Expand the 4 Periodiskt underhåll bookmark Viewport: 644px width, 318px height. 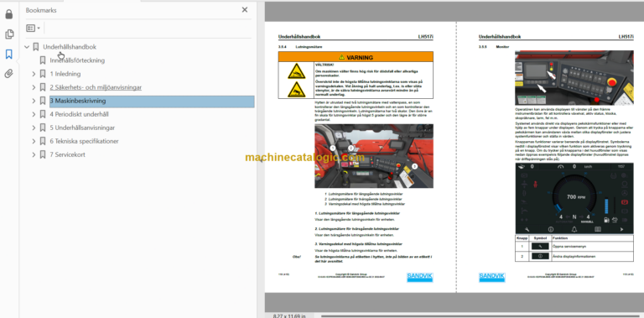[34, 115]
